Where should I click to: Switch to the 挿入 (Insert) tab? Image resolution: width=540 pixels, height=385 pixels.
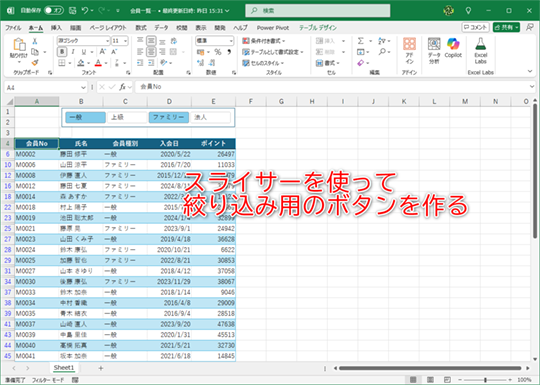pyautogui.click(x=56, y=28)
